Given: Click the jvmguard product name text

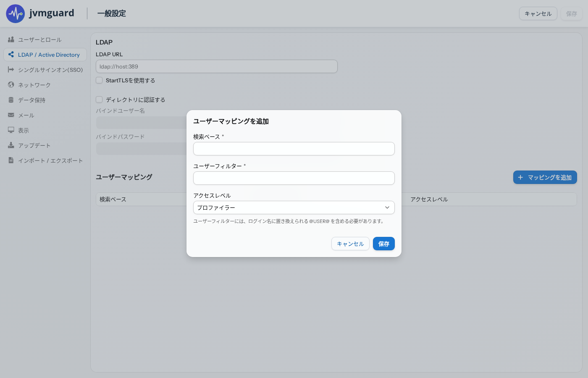Looking at the screenshot, I should tap(52, 13).
